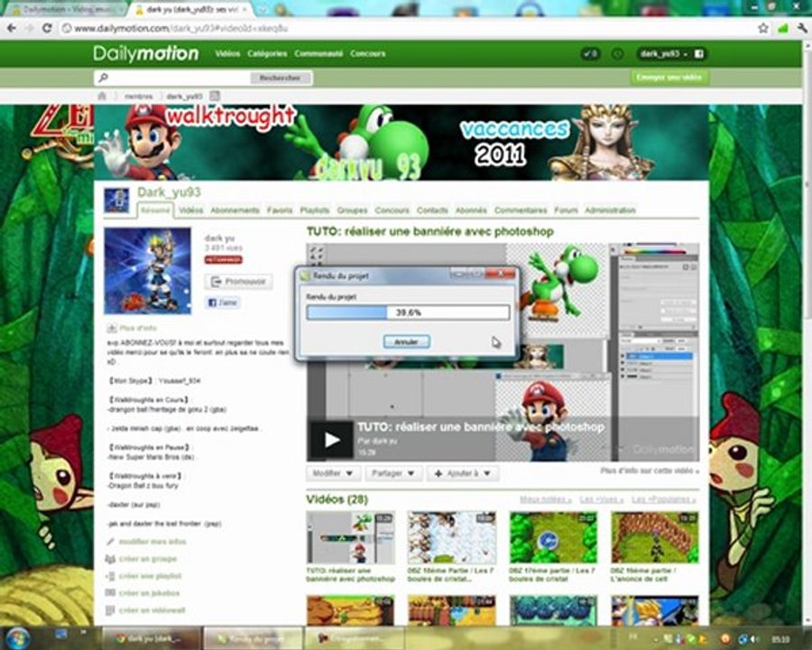Image resolution: width=812 pixels, height=650 pixels.
Task: Expand 'Plus d'info' on profile
Action: (x=132, y=328)
